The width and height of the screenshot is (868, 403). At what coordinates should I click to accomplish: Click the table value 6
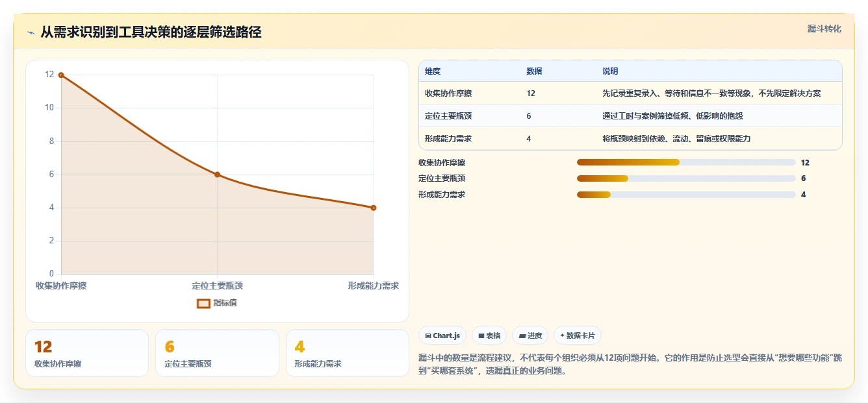pos(529,116)
